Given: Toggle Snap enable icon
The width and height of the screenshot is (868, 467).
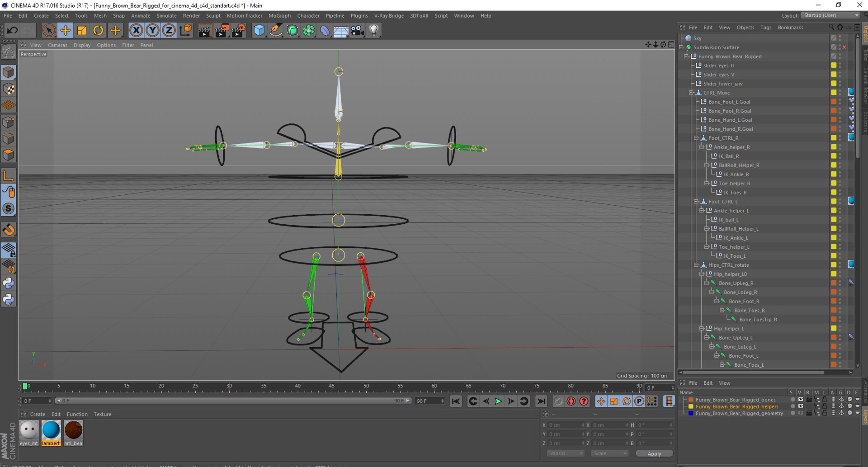Looking at the screenshot, I should pyautogui.click(x=9, y=208).
